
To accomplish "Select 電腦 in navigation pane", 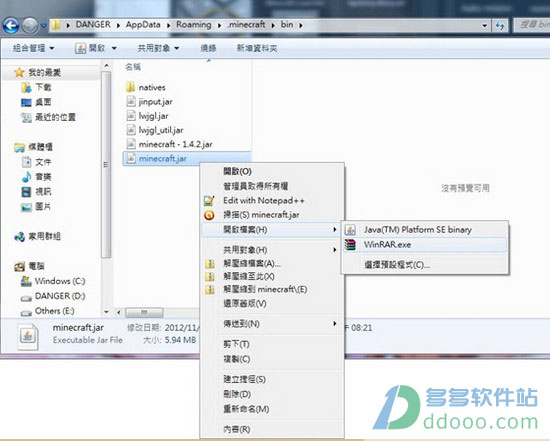I will [29, 266].
